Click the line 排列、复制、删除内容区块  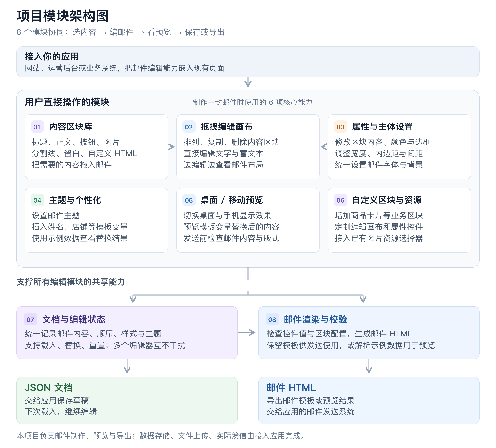231,142
